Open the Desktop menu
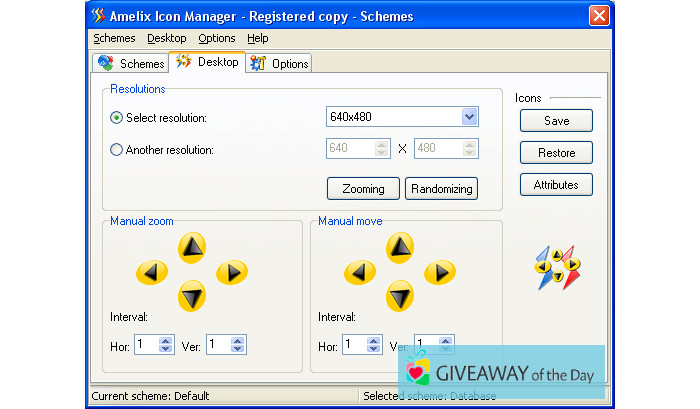Image resolution: width=700 pixels, height=409 pixels. pos(167,38)
